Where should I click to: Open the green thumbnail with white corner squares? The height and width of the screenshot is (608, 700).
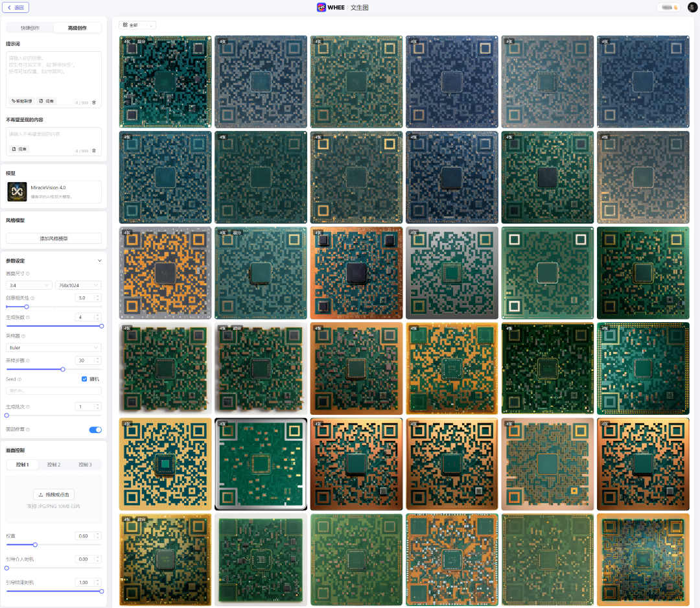pos(547,273)
